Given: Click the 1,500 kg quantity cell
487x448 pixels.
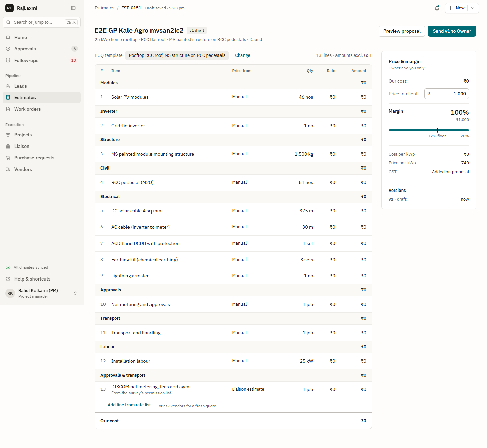Looking at the screenshot, I should tap(304, 154).
